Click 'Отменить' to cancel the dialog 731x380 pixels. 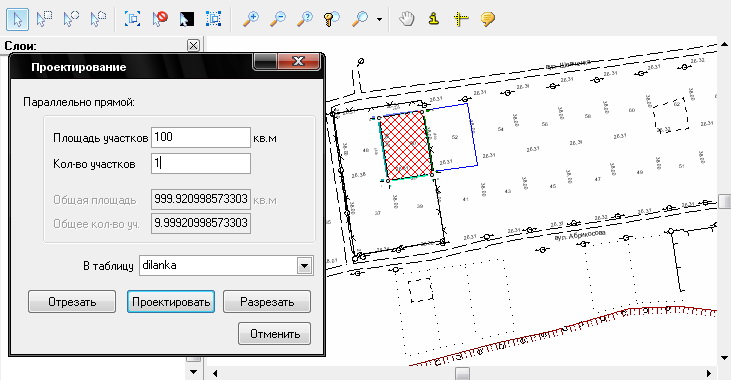(274, 334)
